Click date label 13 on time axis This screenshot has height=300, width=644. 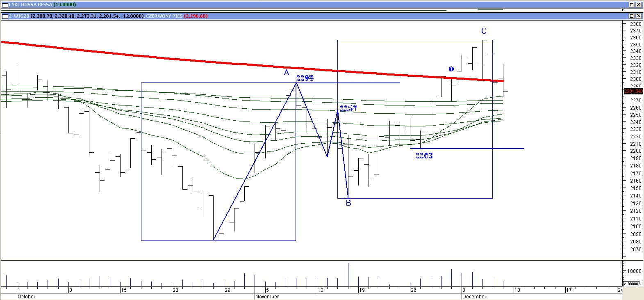point(321,290)
